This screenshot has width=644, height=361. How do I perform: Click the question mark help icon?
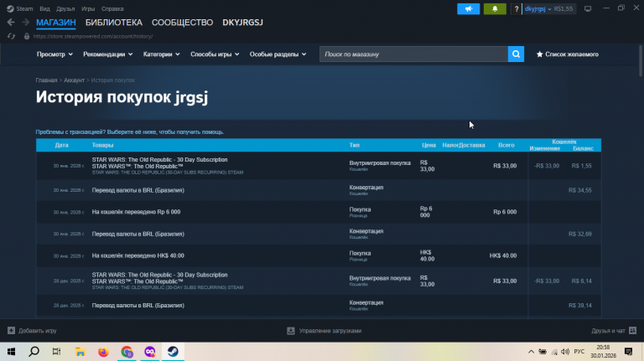coord(517,8)
